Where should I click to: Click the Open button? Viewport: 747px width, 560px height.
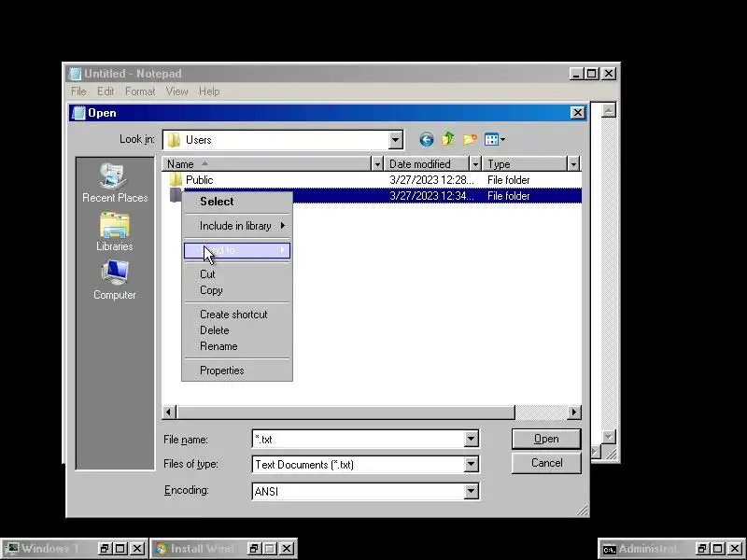click(x=546, y=439)
